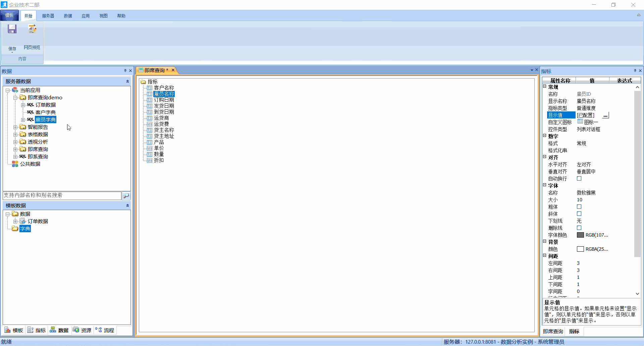Screen dimensions: 644x346
Task: Open the 资源 bottom panel tab
Action: coord(82,330)
